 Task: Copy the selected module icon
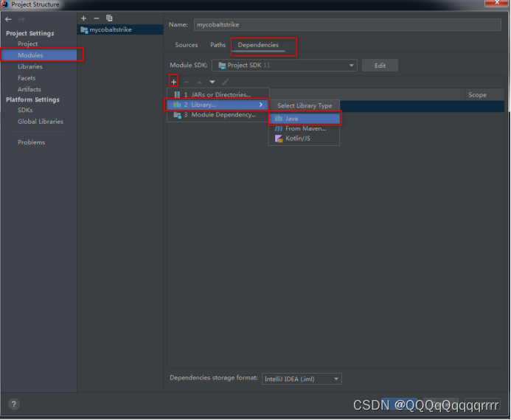(x=109, y=18)
